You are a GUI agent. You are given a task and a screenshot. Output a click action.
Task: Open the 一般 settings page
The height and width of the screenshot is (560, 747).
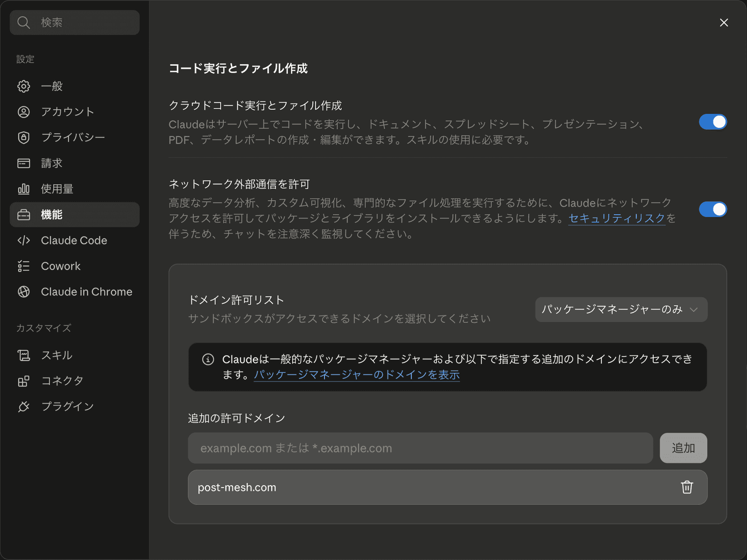point(75,86)
